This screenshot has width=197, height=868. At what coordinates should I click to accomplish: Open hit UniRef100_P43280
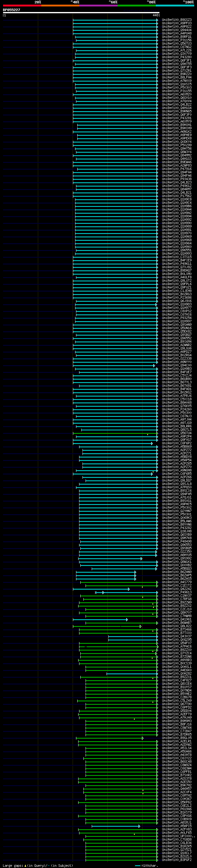[176, 57]
